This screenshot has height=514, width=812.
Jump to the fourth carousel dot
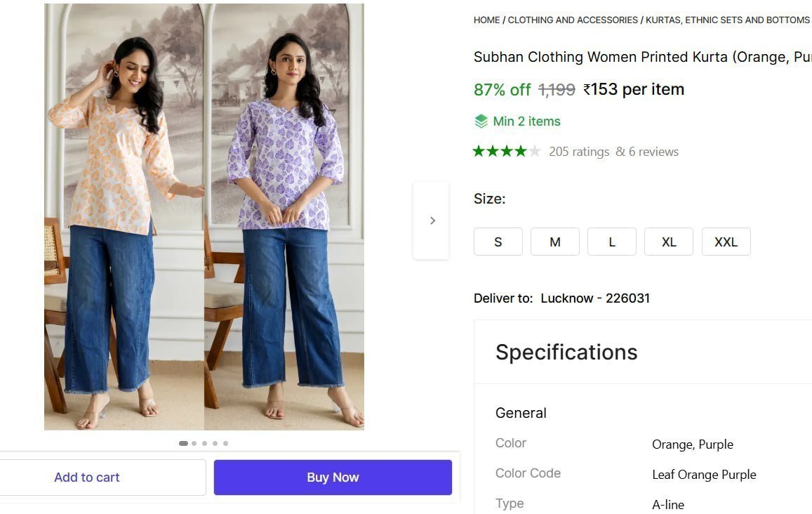[x=215, y=444]
